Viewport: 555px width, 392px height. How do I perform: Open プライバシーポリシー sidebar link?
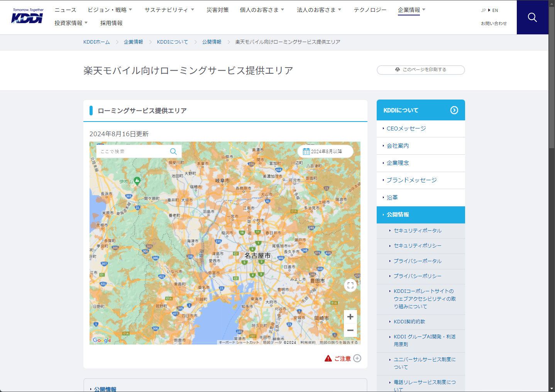[x=421, y=276]
